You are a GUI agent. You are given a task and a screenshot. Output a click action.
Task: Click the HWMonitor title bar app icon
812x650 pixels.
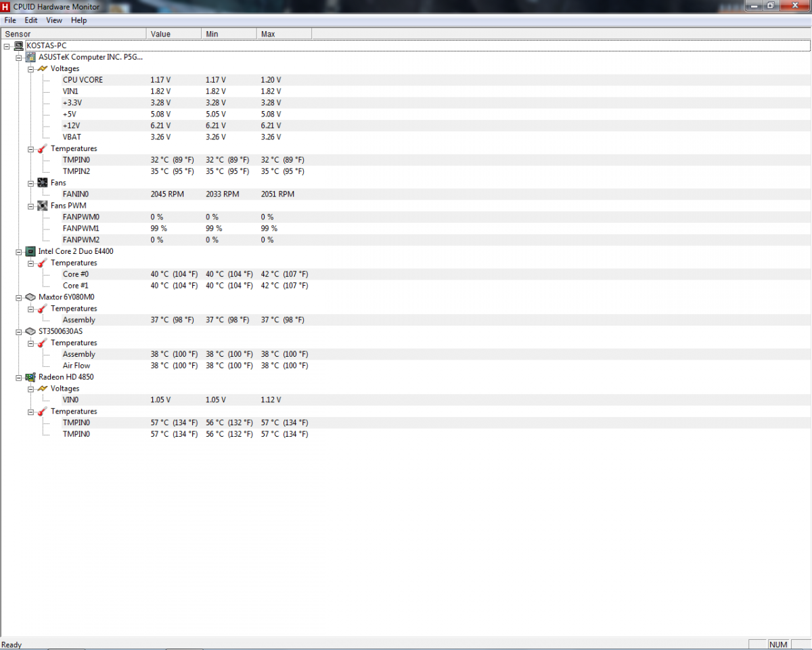pos(5,6)
